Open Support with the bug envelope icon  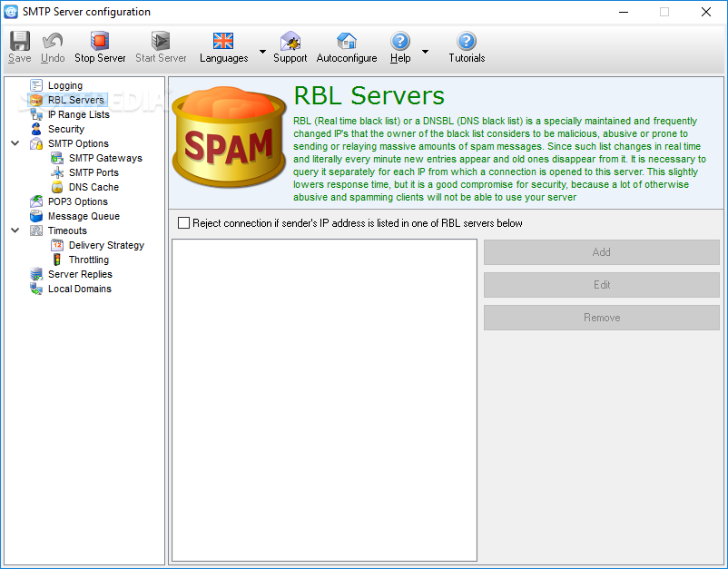290,41
